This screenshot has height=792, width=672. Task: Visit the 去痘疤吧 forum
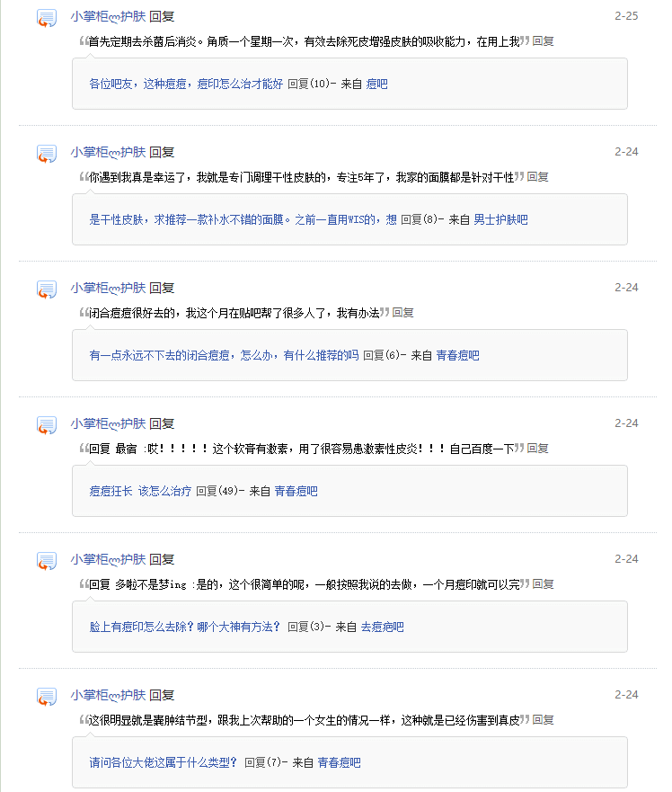point(382,627)
